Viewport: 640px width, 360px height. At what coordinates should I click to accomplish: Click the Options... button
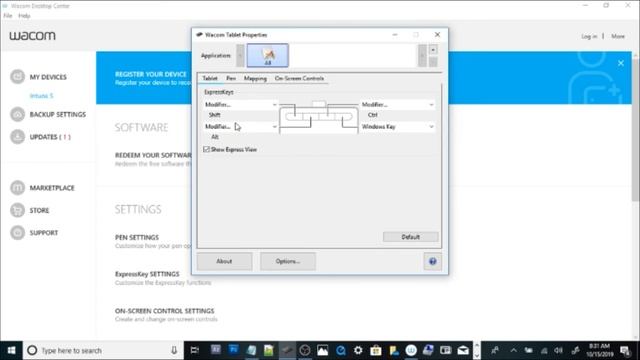click(288, 261)
